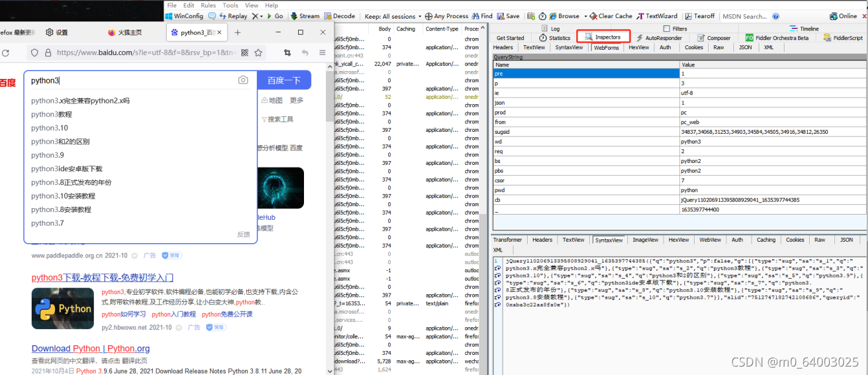Toggle Stream mode in Fiddler toolbar
868x375 pixels.
pyautogui.click(x=305, y=16)
